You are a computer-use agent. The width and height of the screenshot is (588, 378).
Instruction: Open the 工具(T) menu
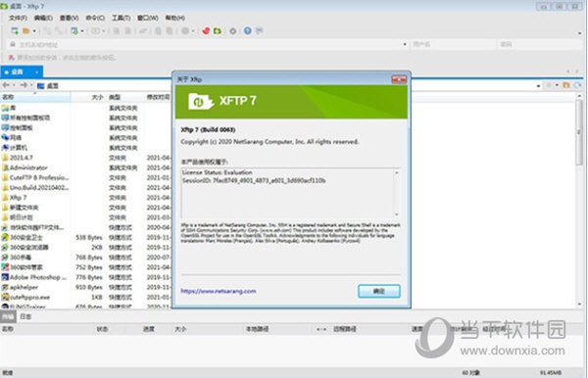tap(121, 18)
